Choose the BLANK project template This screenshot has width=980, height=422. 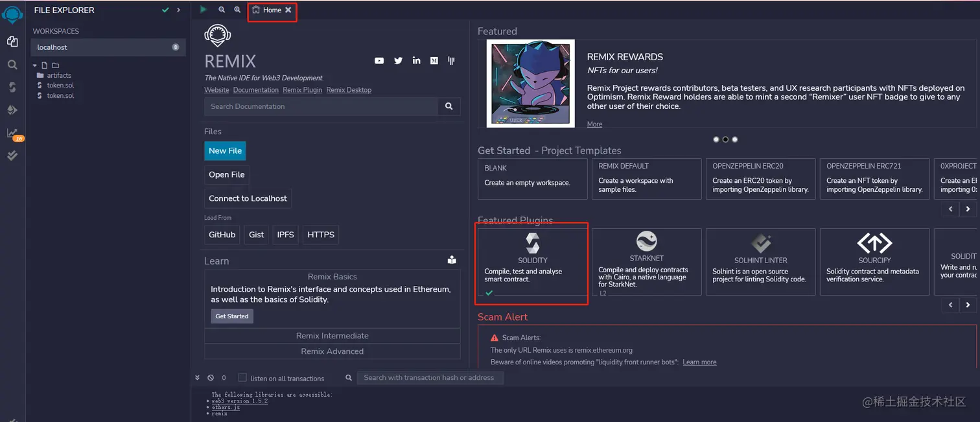coord(533,179)
